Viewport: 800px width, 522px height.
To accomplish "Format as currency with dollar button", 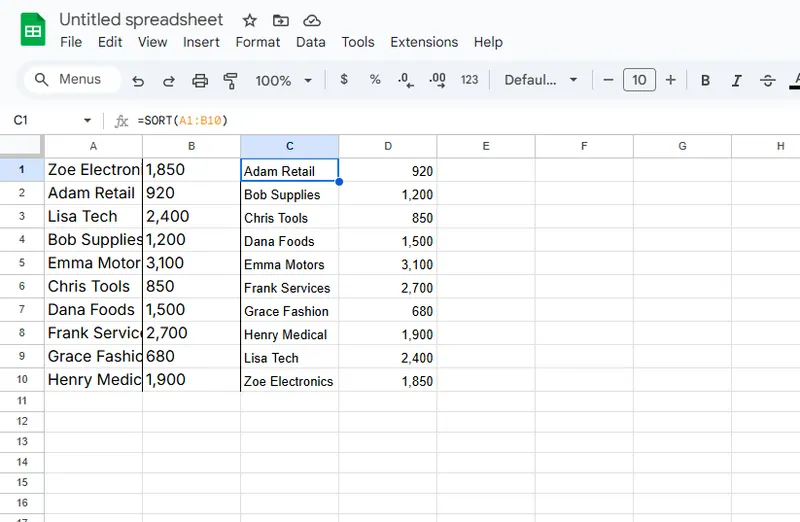I will click(x=344, y=80).
